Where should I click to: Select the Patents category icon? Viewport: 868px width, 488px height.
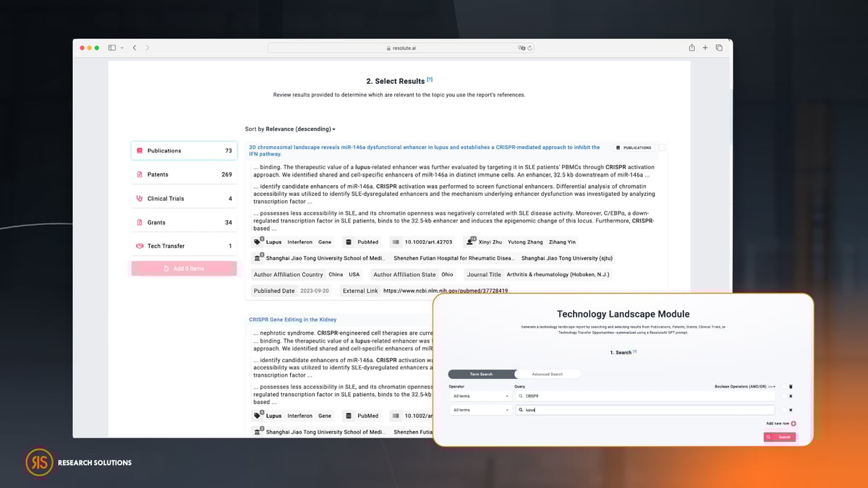[x=139, y=174]
